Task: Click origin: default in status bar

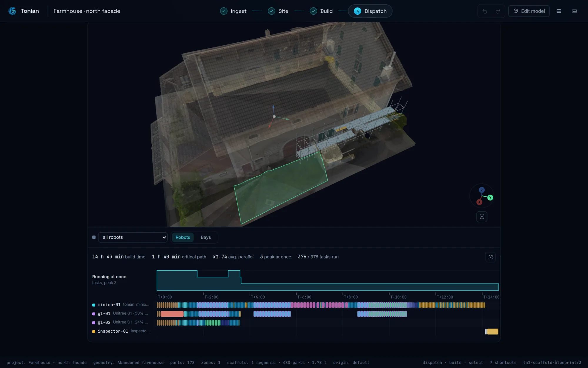Action: 351,362
